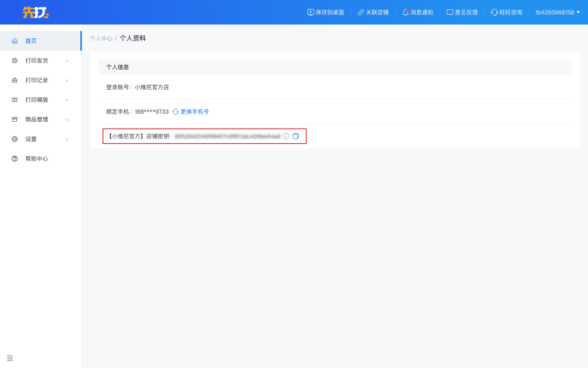
Task: Select 首页 in the sidebar
Action: 31,41
